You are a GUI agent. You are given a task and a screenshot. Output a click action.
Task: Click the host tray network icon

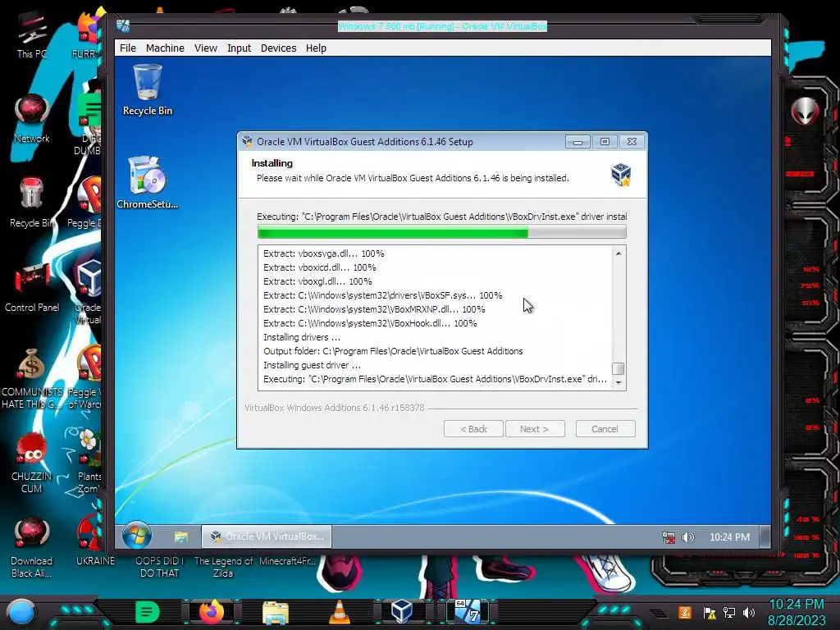[729, 612]
